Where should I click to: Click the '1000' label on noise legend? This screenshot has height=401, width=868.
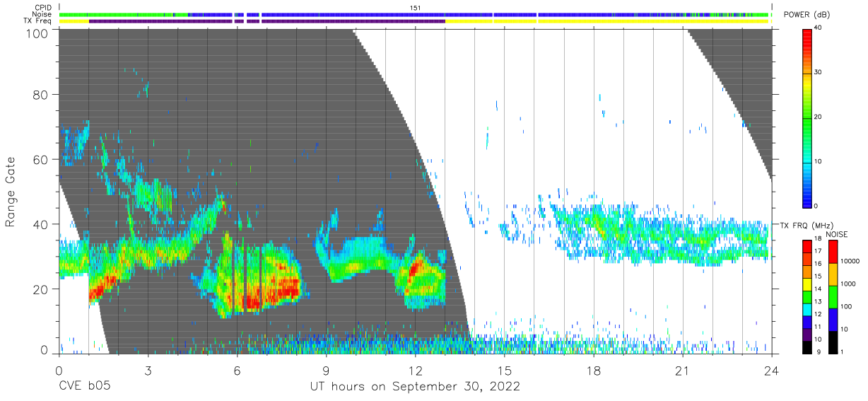coord(847,284)
